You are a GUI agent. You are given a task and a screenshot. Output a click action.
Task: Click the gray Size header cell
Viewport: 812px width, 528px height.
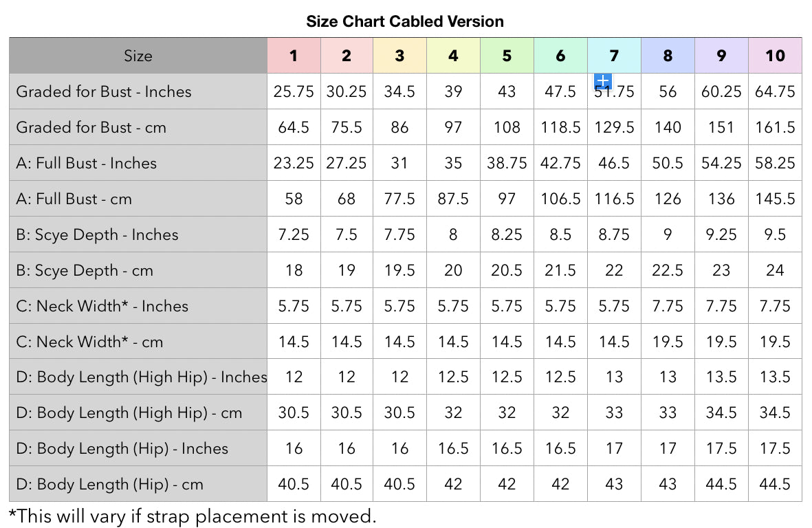[138, 56]
